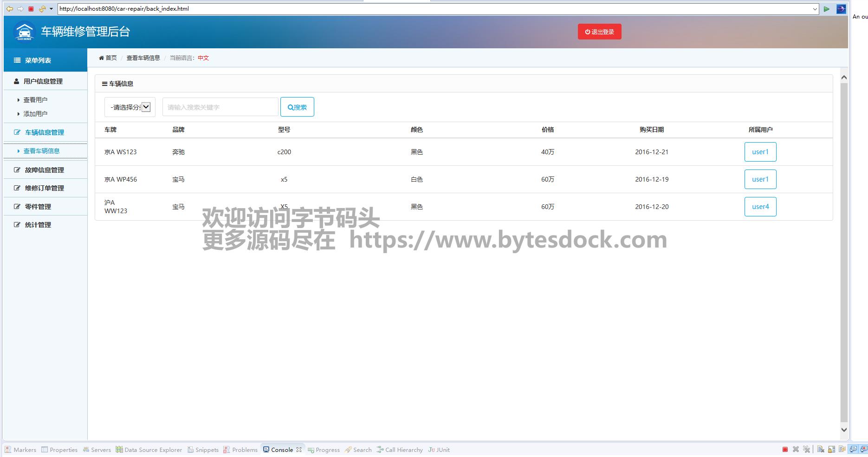Viewport: 868px width, 457px height.
Task: Click the refresh page icon
Action: [x=42, y=9]
